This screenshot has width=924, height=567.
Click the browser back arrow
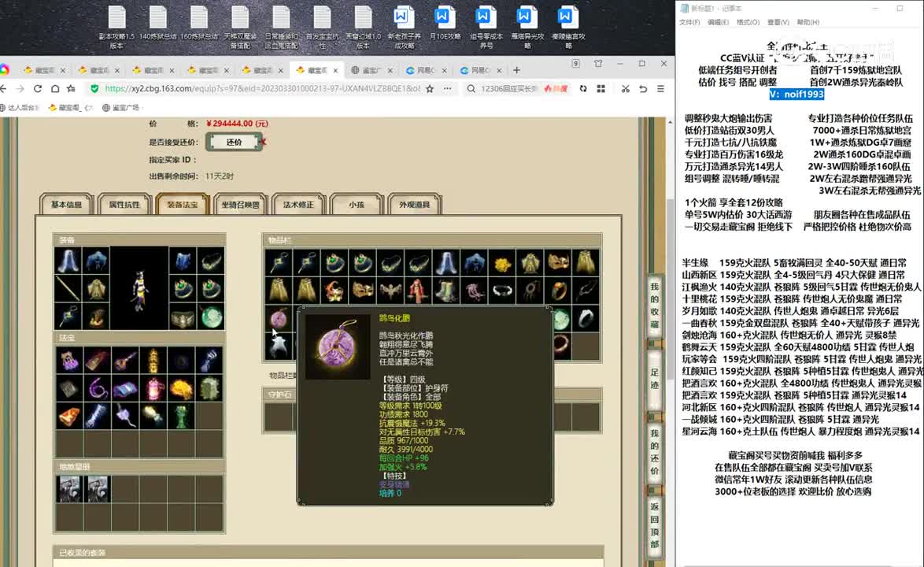pyautogui.click(x=3, y=88)
